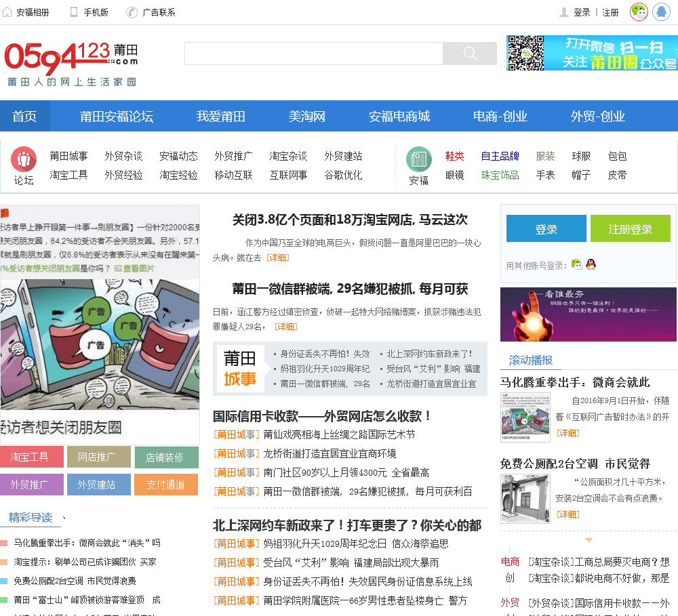The width and height of the screenshot is (678, 616).
Task: Click the blue 外贸建站 tile
Action: pyautogui.click(x=98, y=485)
